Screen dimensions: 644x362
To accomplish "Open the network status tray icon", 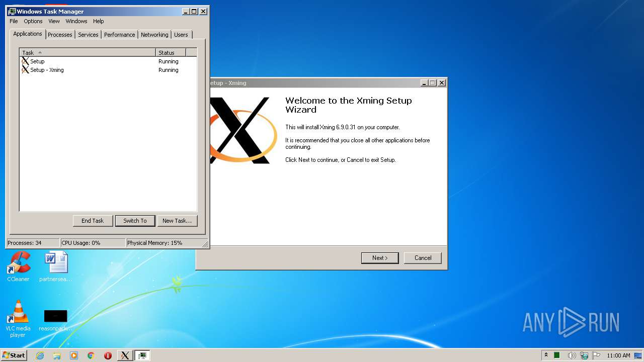I will [584, 355].
